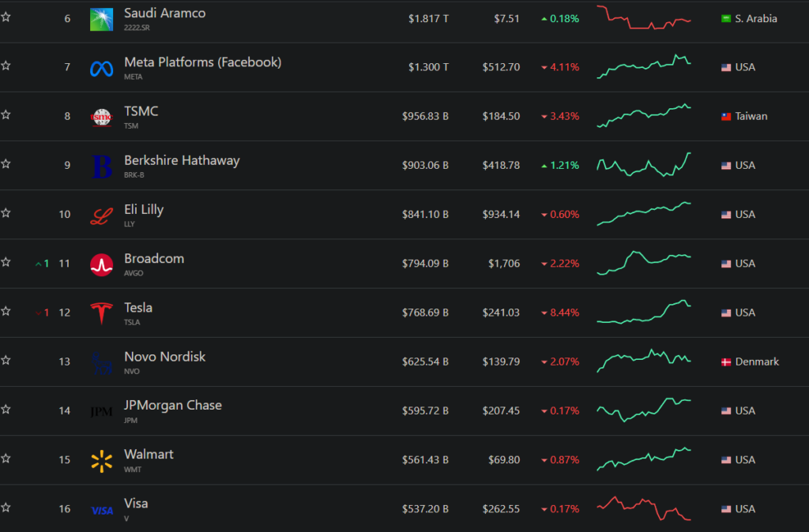Click the $625.54 B market cap

coord(425,362)
